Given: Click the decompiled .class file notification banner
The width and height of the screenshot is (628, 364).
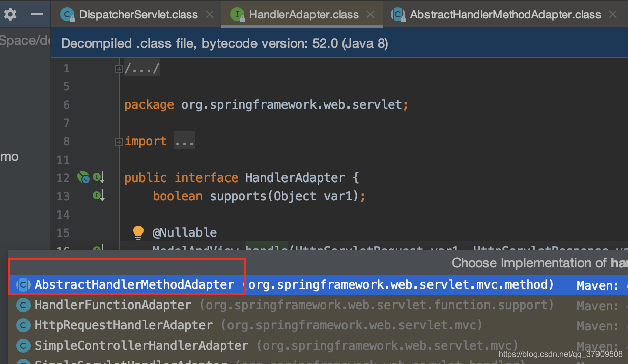Looking at the screenshot, I should coord(339,43).
